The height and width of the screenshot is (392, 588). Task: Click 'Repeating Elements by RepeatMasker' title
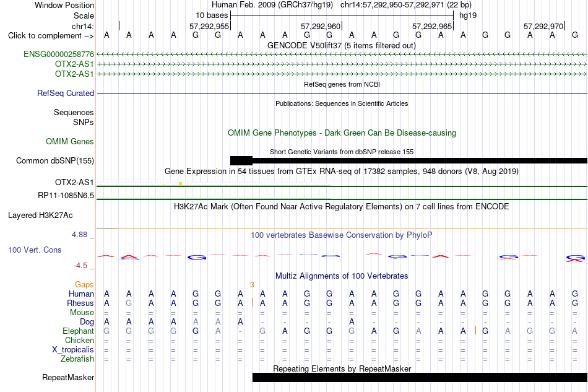[342, 368]
